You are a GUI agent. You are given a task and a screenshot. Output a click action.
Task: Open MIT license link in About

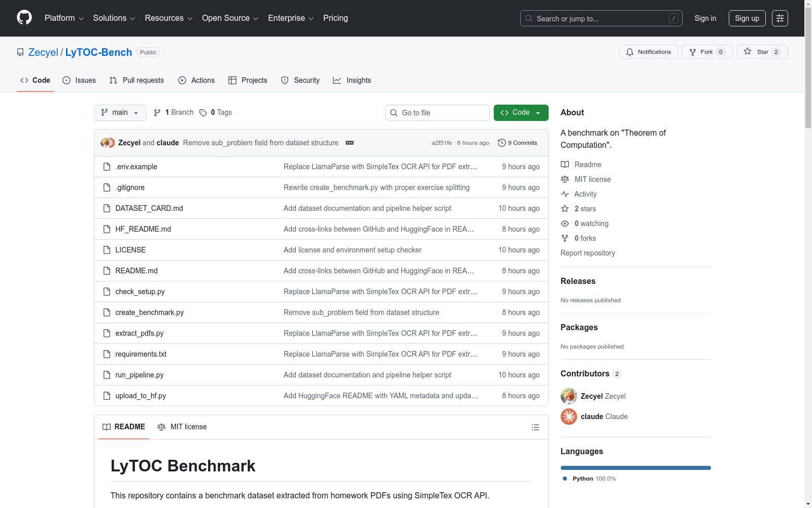coord(586,179)
